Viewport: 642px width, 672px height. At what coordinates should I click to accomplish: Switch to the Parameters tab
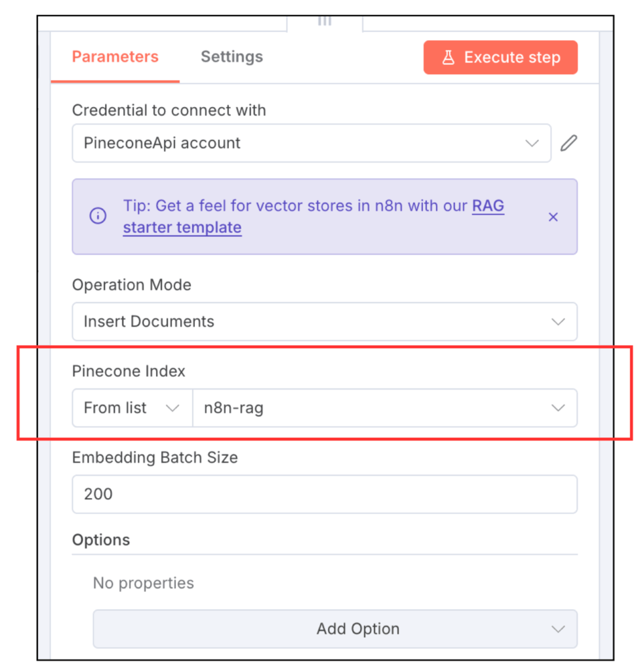115,57
